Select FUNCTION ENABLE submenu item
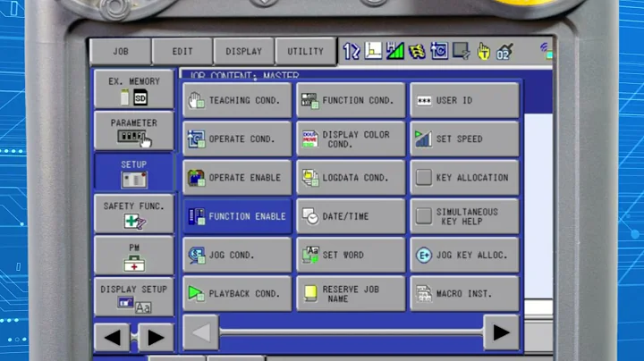The height and width of the screenshot is (361, 644). [237, 216]
